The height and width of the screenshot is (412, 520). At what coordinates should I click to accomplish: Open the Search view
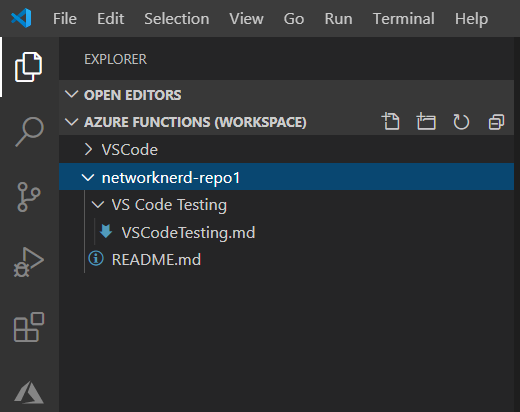click(29, 131)
